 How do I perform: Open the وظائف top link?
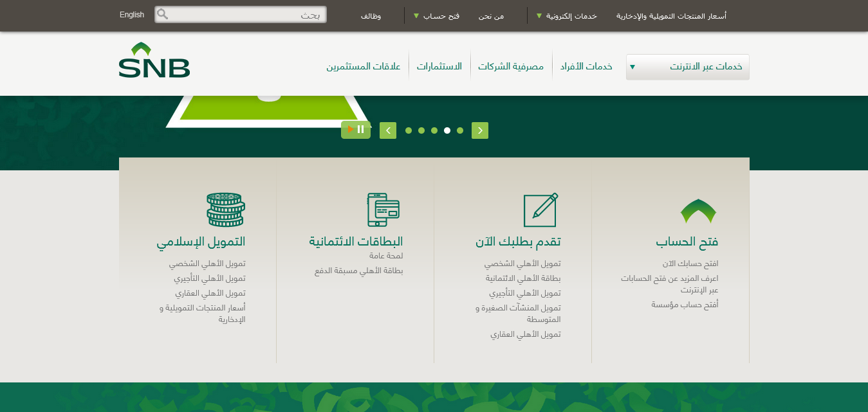pos(371,15)
